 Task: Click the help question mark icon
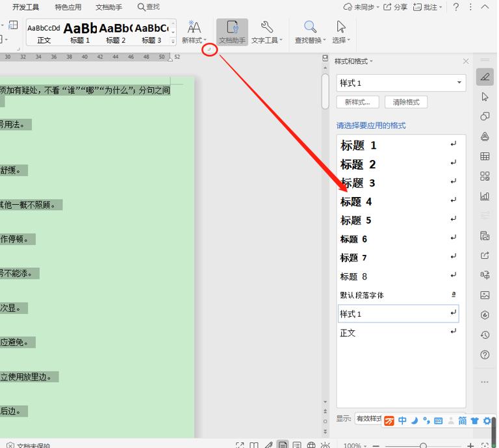point(455,7)
